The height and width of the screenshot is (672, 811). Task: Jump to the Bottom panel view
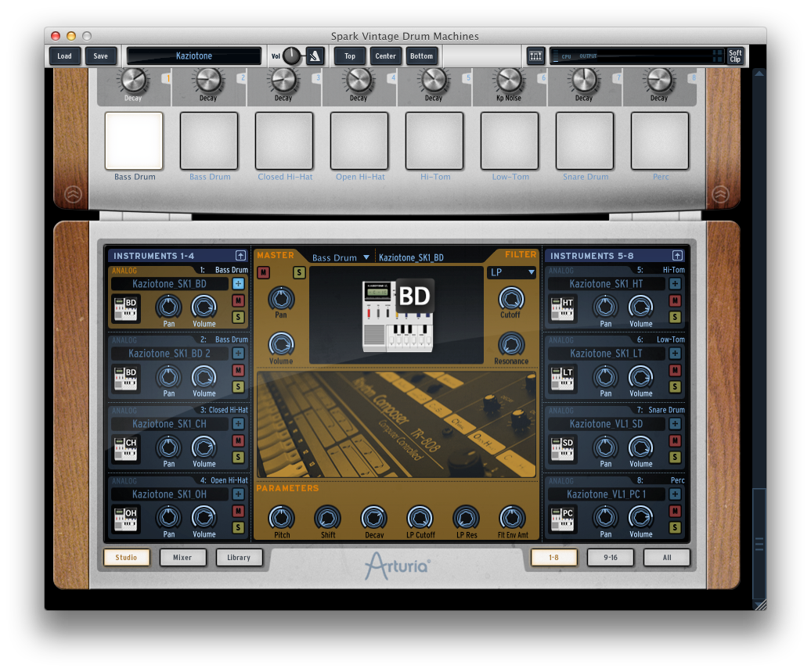coord(421,56)
